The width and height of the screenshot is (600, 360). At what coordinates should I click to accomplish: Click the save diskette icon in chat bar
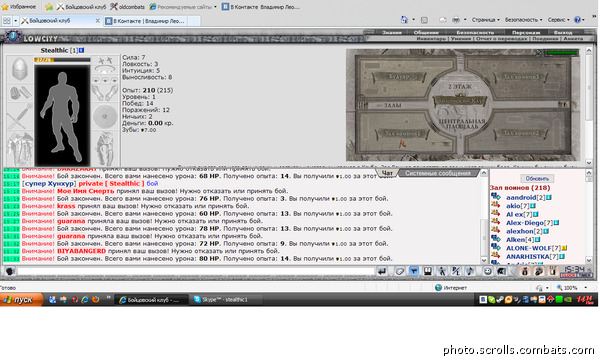[x=427, y=271]
